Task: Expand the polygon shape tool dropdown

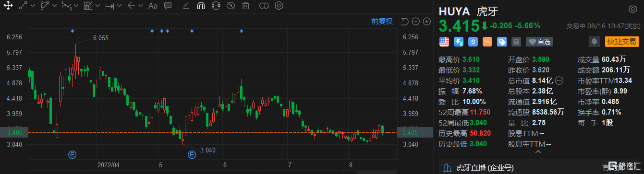Action: 54,6
